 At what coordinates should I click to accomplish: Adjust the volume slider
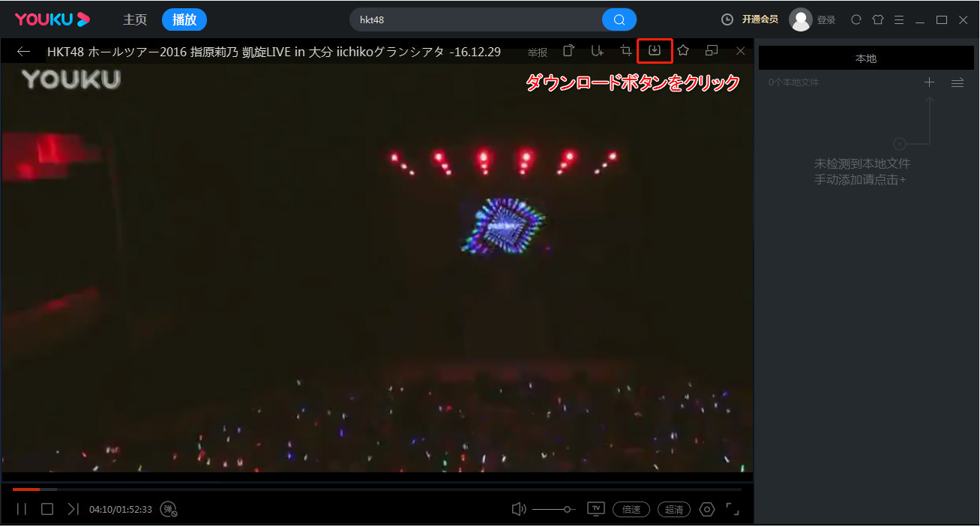pos(553,509)
